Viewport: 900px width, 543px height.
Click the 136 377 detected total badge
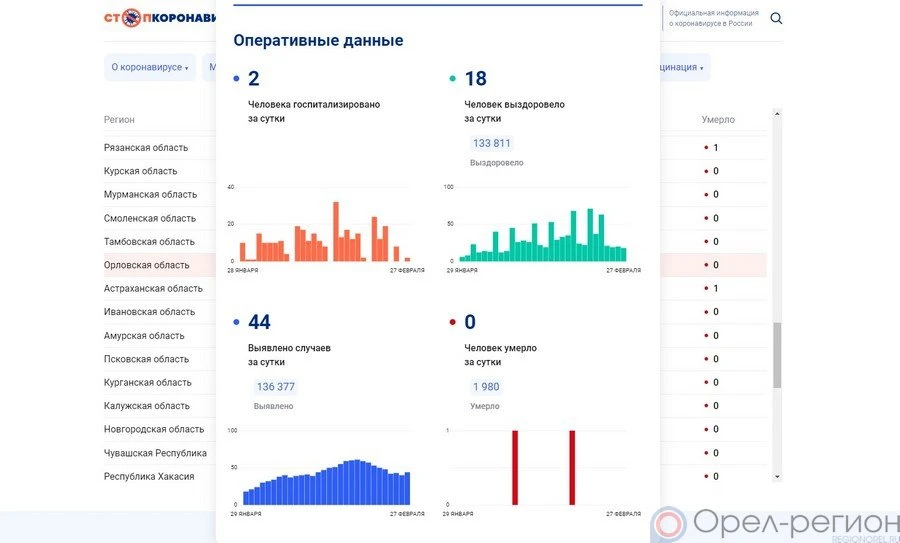click(x=275, y=387)
